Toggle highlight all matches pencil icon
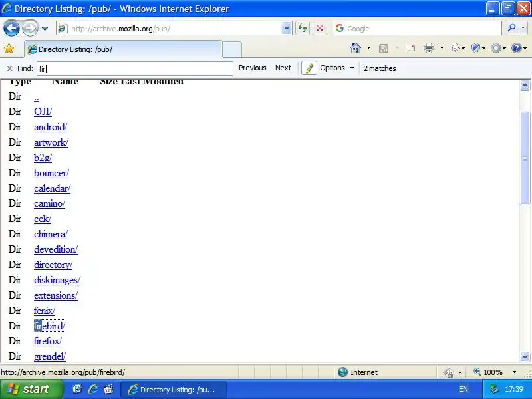Screen dimensions: 532x399 (x=309, y=68)
